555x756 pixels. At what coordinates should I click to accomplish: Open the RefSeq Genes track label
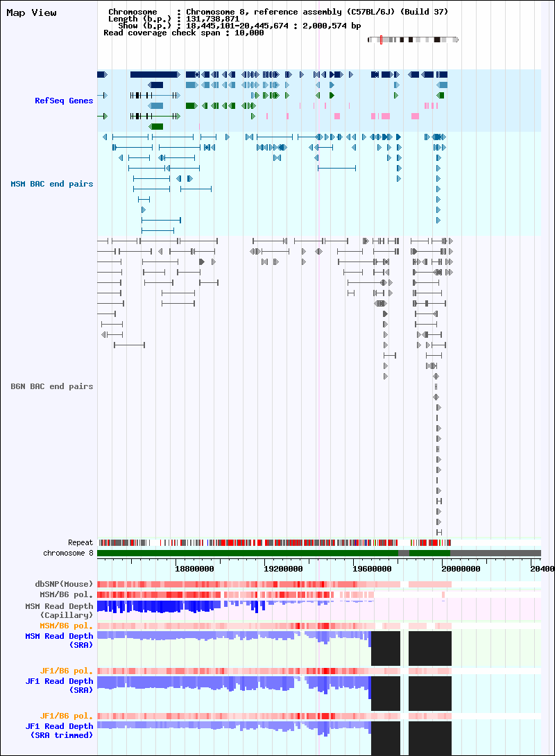pos(64,101)
